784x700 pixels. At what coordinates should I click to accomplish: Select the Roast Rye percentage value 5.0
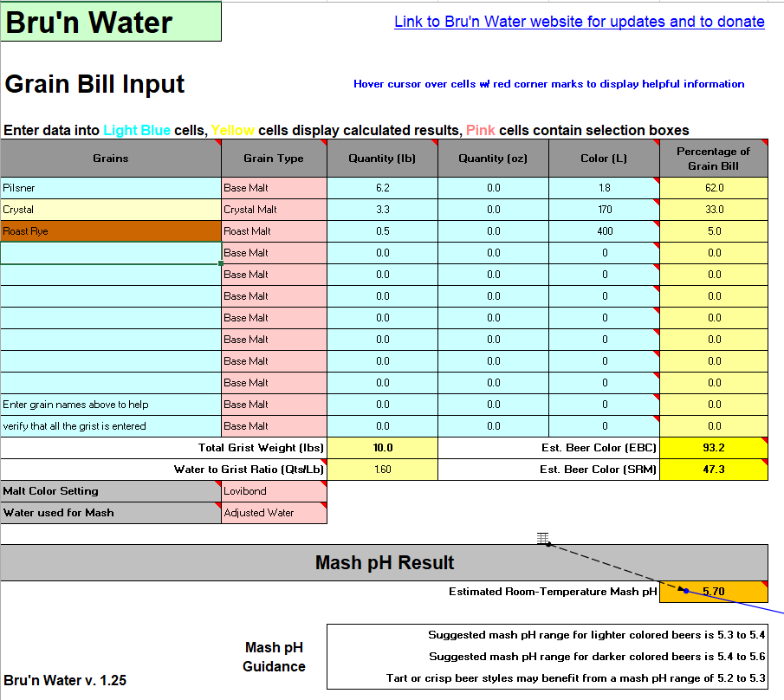click(x=714, y=231)
